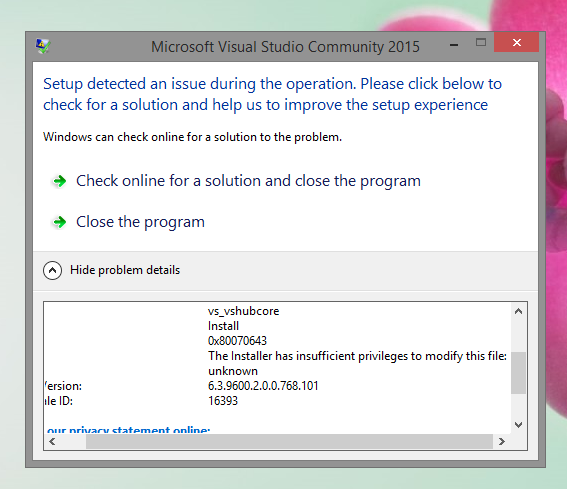Click the Hide problem details label
567x489 pixels.
coord(125,270)
